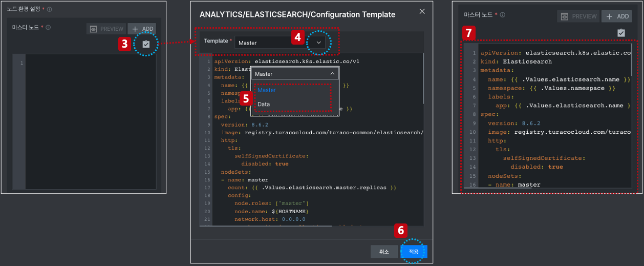Viewport: 644px width, 266px height.
Task: Open the configuration template clipboard icon above the empty editor
Action: pos(146,45)
